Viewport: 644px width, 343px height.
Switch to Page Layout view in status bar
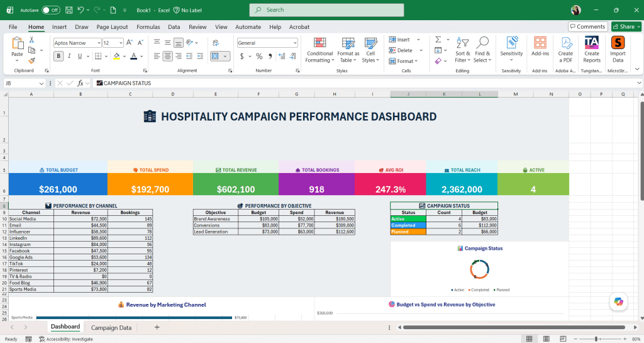coord(547,339)
